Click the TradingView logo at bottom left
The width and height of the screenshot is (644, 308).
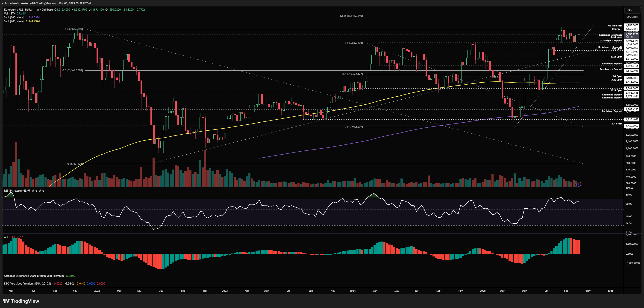21,301
